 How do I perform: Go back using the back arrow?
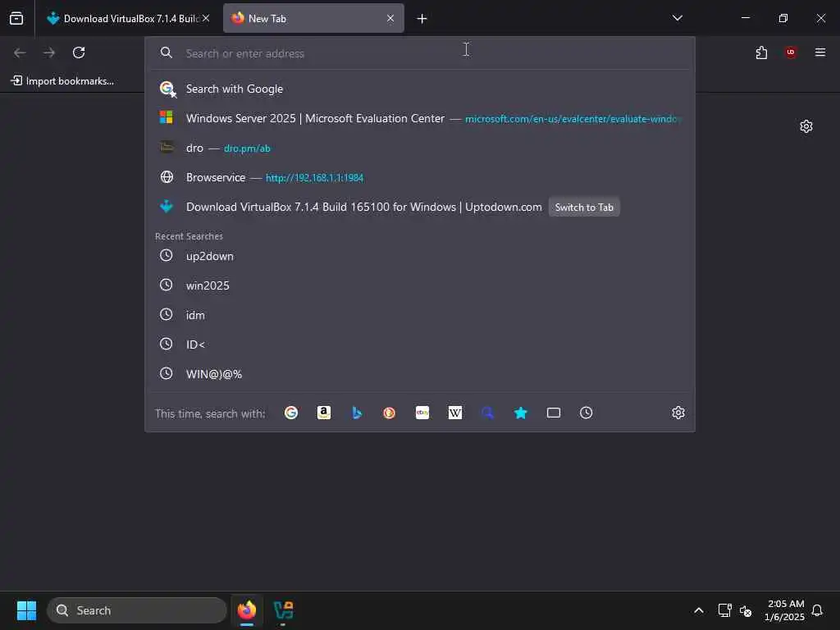point(20,52)
